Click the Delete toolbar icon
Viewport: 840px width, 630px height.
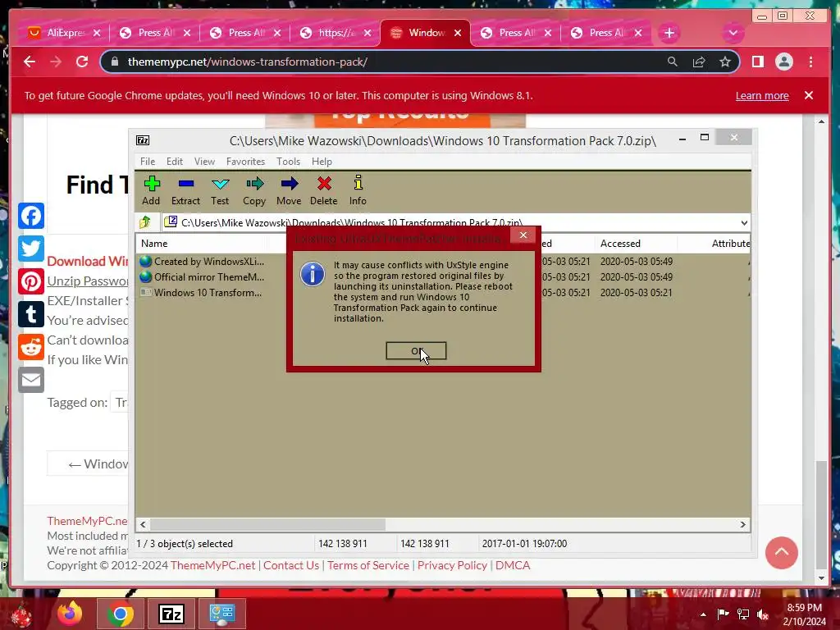tap(323, 190)
